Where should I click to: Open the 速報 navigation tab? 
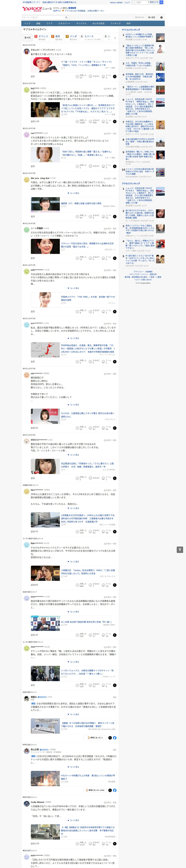[38, 24]
